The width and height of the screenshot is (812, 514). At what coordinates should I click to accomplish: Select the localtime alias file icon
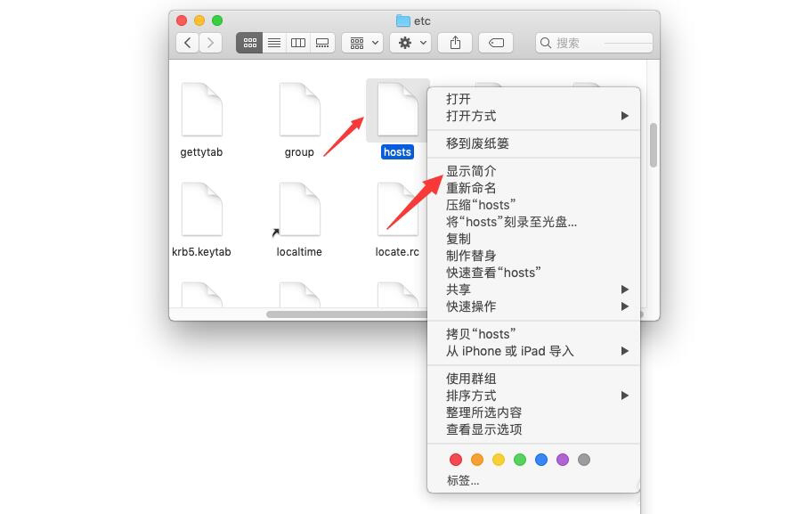coord(299,209)
